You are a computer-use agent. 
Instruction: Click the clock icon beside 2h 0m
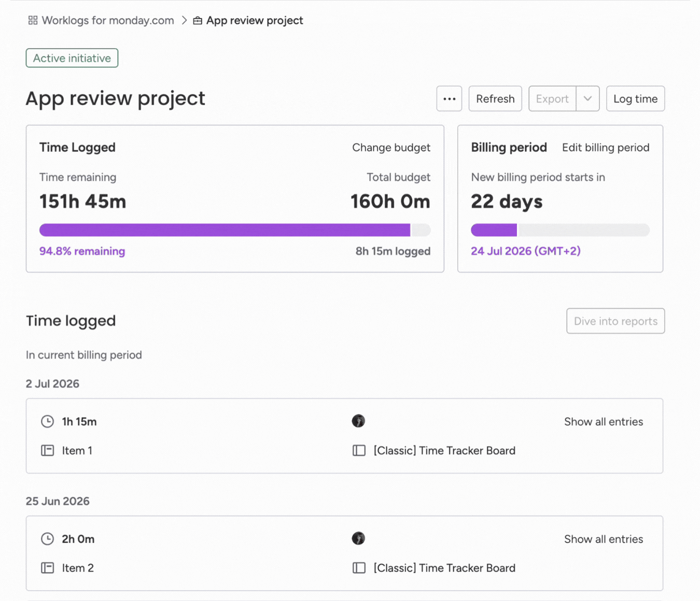(x=47, y=539)
